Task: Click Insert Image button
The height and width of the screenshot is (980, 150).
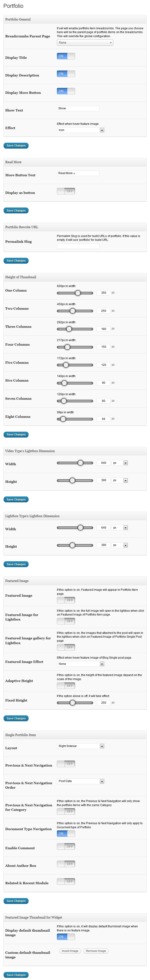Action: [x=70, y=951]
